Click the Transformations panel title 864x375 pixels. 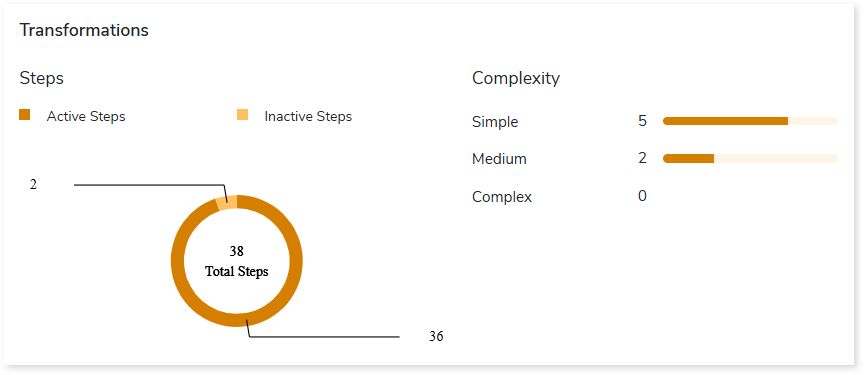point(84,30)
